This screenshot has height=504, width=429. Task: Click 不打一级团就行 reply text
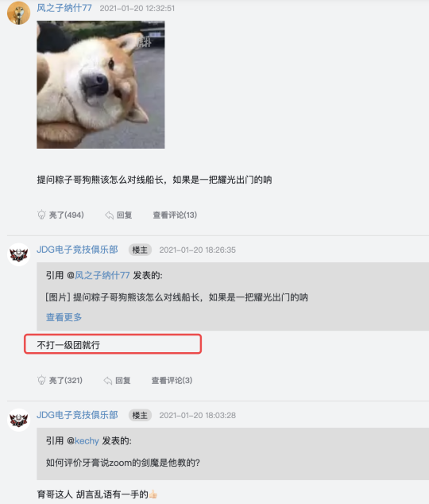pos(68,345)
